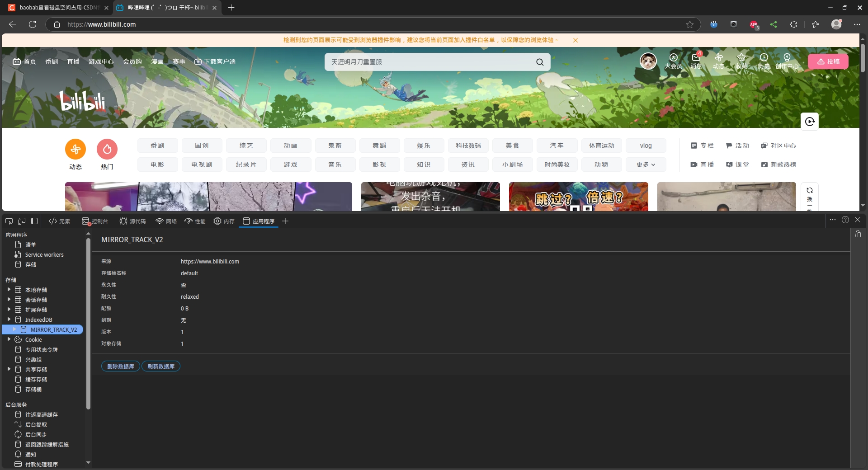868x470 pixels.
Task: Open 收藏 favorites star icon
Action: click(x=741, y=61)
